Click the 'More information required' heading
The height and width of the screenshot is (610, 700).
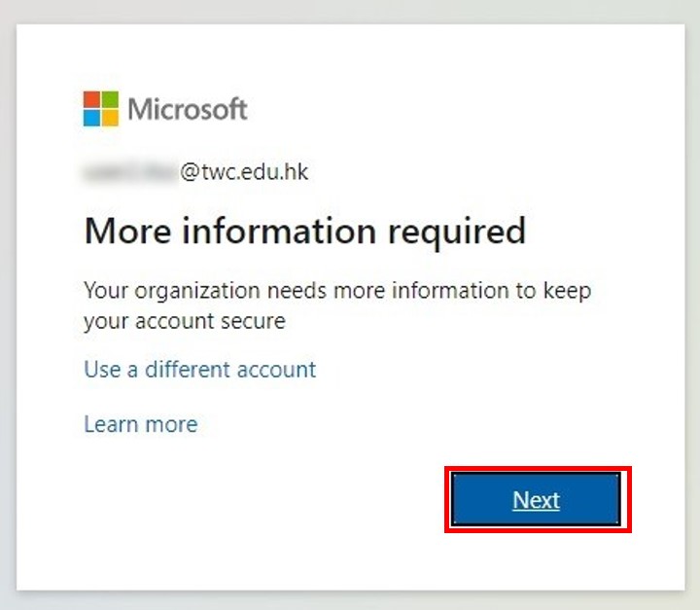tap(305, 231)
